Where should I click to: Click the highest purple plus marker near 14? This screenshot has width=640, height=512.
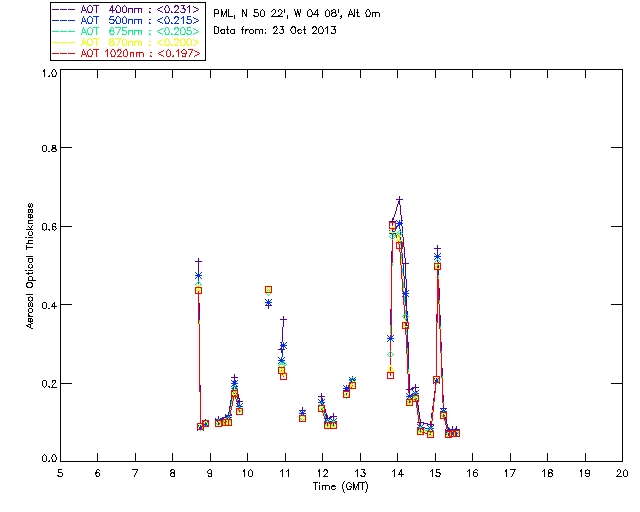[x=400, y=200]
